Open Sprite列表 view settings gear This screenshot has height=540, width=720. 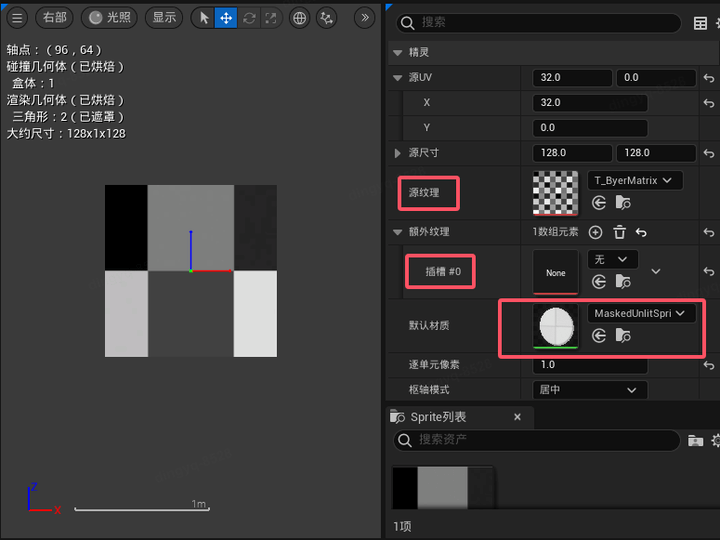[x=715, y=440]
